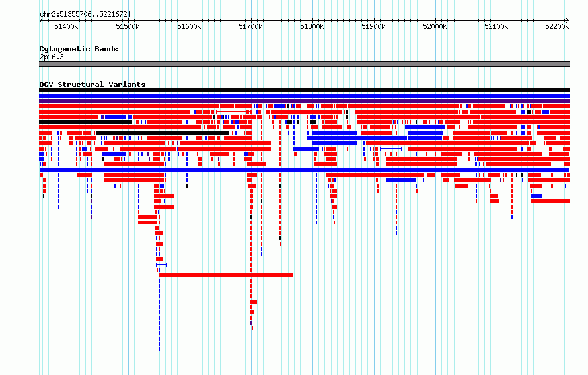Click the 52200k ruler label
Viewport: 588px width, 375px height.
(x=557, y=26)
